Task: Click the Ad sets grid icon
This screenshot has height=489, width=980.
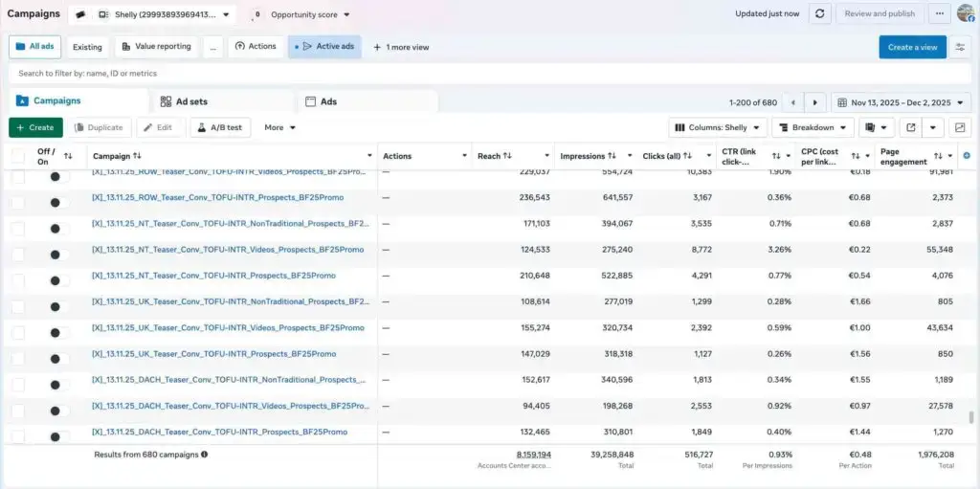Action: click(166, 101)
